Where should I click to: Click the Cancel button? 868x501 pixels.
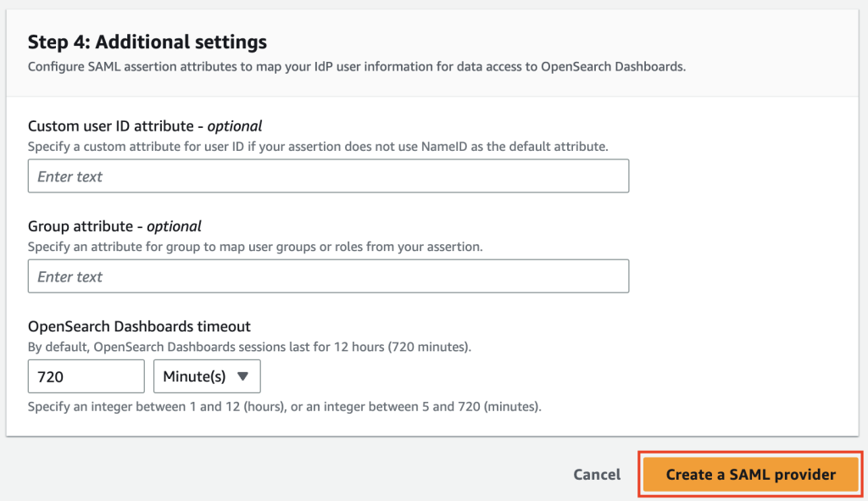pyautogui.click(x=597, y=475)
